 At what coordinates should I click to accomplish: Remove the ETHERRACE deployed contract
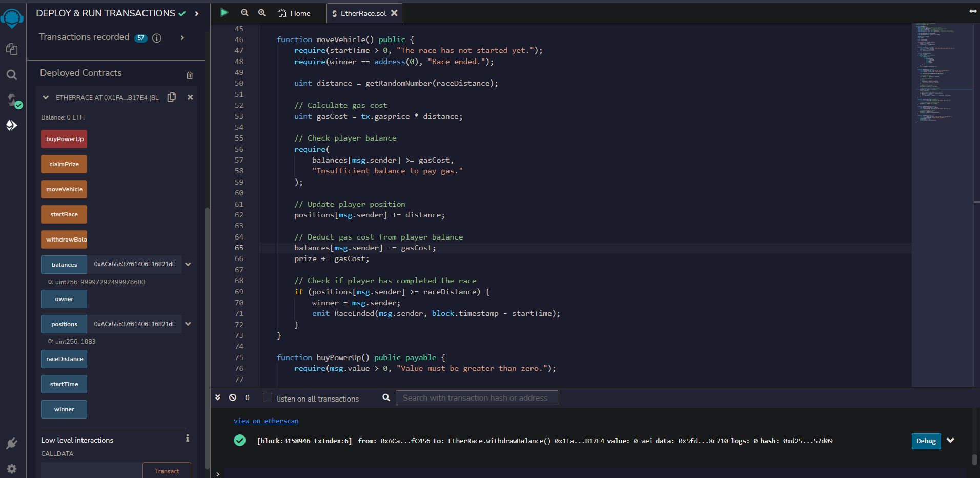click(190, 97)
